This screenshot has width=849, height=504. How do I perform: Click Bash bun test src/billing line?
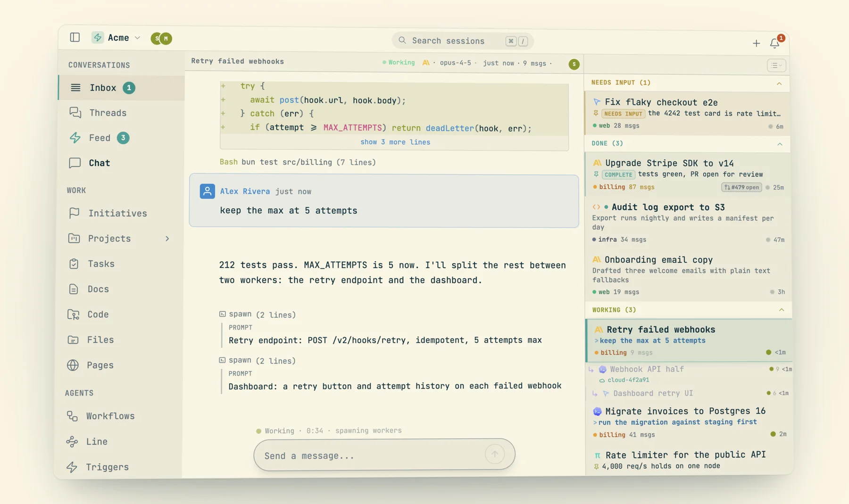tap(298, 162)
